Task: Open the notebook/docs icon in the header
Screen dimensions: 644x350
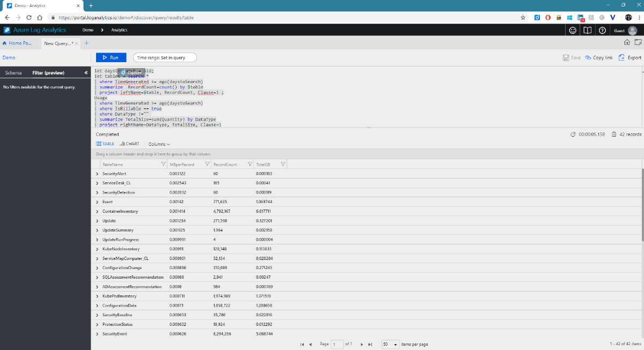Action: (x=587, y=31)
